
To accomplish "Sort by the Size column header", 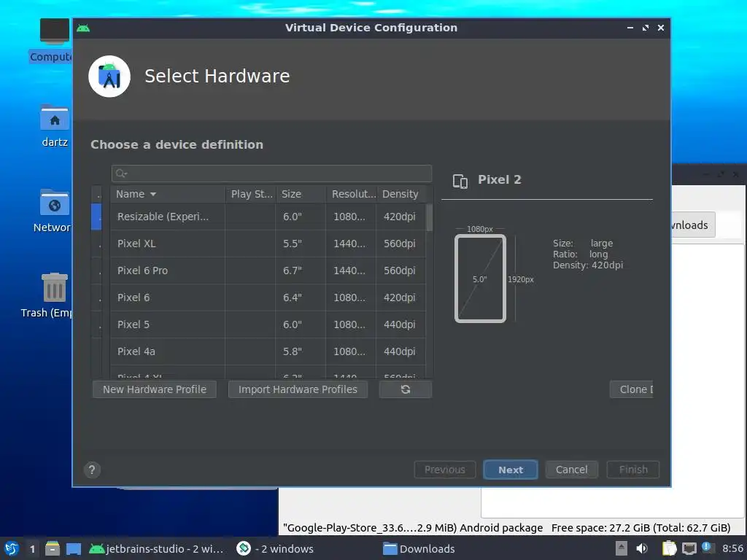I will click(301, 194).
